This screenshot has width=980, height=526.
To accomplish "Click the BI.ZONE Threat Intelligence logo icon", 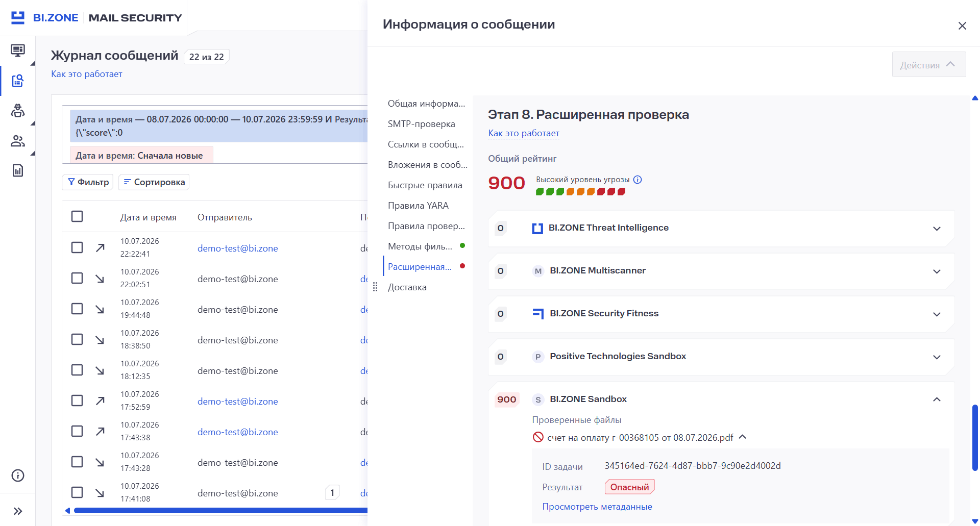I will (x=537, y=228).
